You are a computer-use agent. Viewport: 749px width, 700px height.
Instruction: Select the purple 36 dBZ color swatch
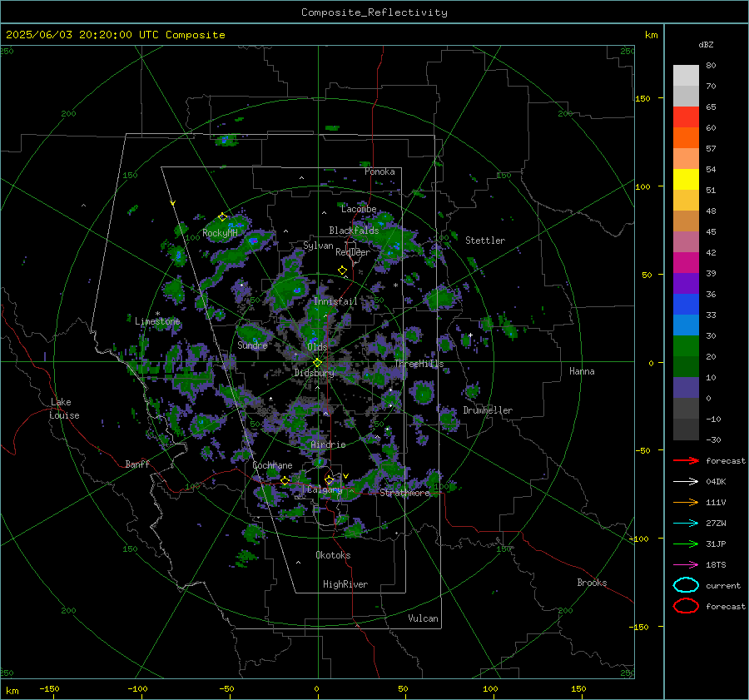(686, 284)
